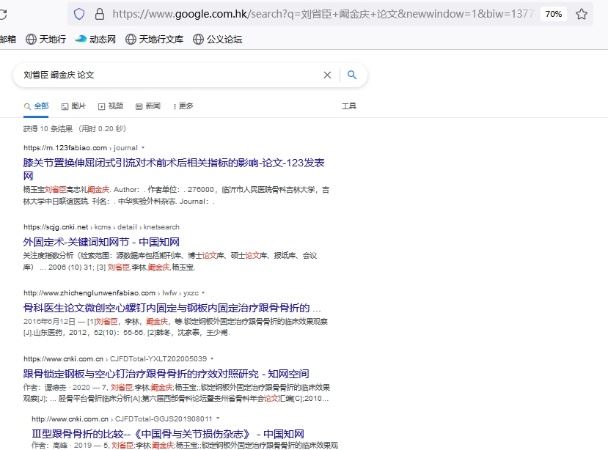Open the 动态网 bookmark
This screenshot has width=608, height=450.
tap(97, 39)
